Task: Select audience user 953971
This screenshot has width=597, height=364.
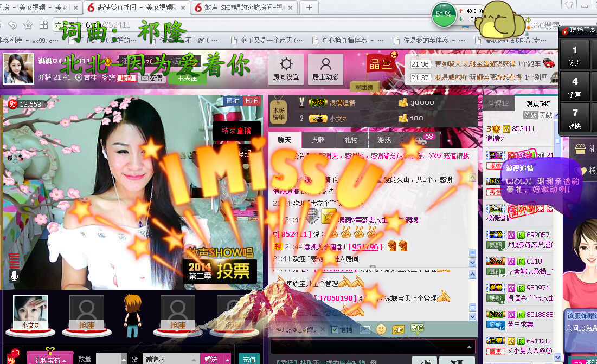Action: point(519,293)
